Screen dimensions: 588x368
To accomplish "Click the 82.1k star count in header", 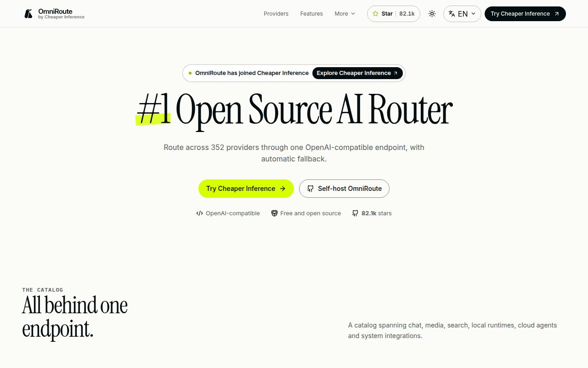I will pos(407,14).
